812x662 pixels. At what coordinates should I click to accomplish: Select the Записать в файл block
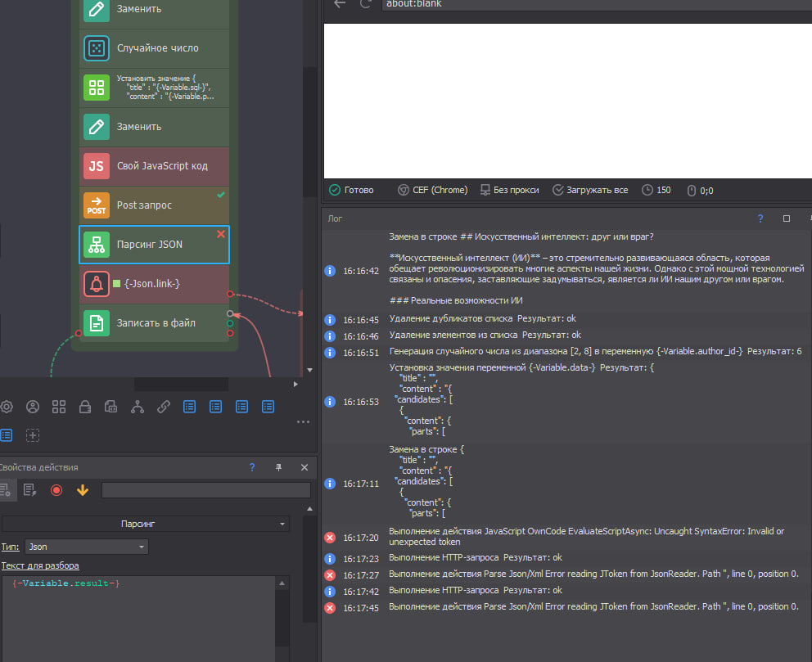coord(155,323)
